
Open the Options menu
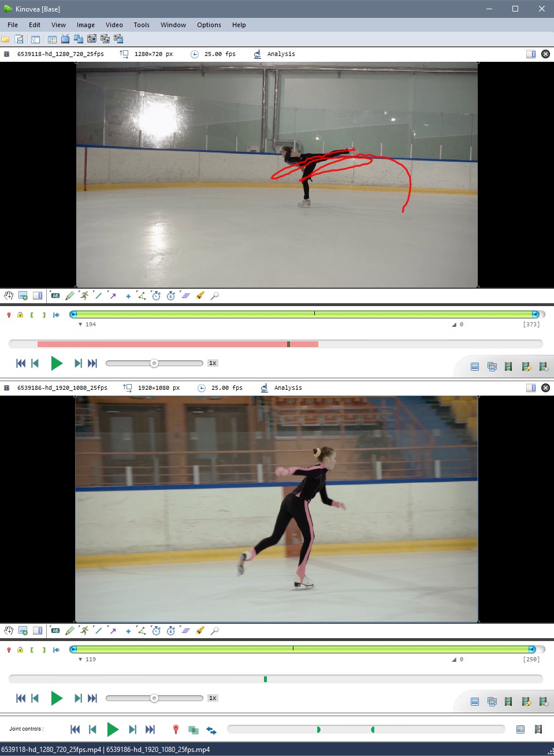pos(209,25)
